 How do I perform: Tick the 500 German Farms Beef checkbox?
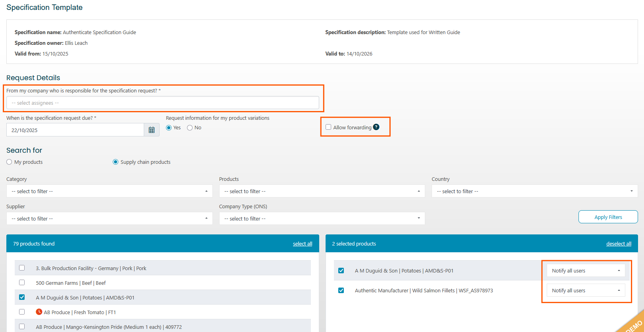point(22,282)
